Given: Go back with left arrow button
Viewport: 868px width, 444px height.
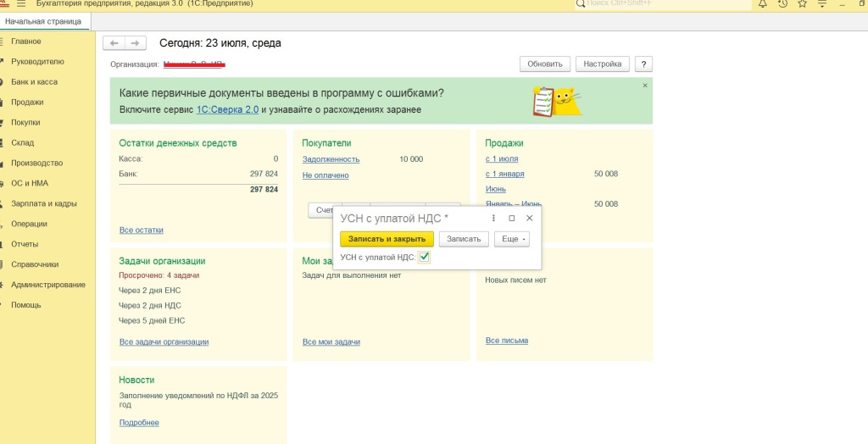Looking at the screenshot, I should pyautogui.click(x=114, y=43).
